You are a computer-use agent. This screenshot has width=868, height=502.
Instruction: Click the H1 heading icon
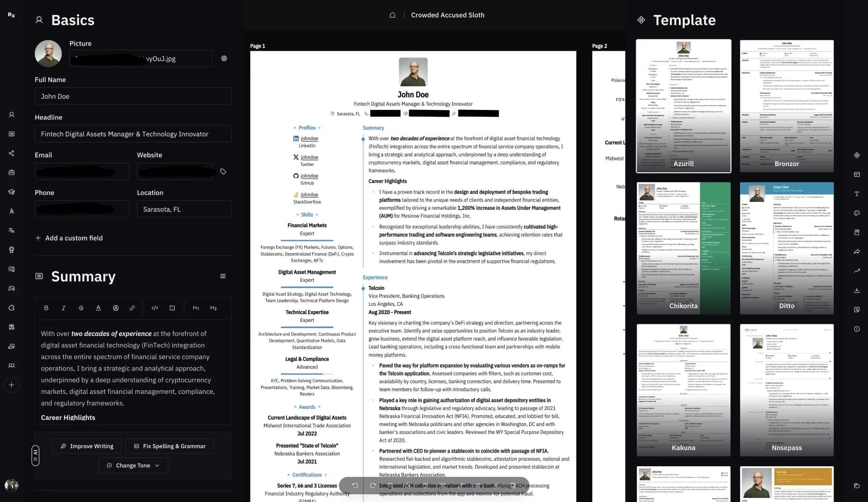tap(196, 308)
